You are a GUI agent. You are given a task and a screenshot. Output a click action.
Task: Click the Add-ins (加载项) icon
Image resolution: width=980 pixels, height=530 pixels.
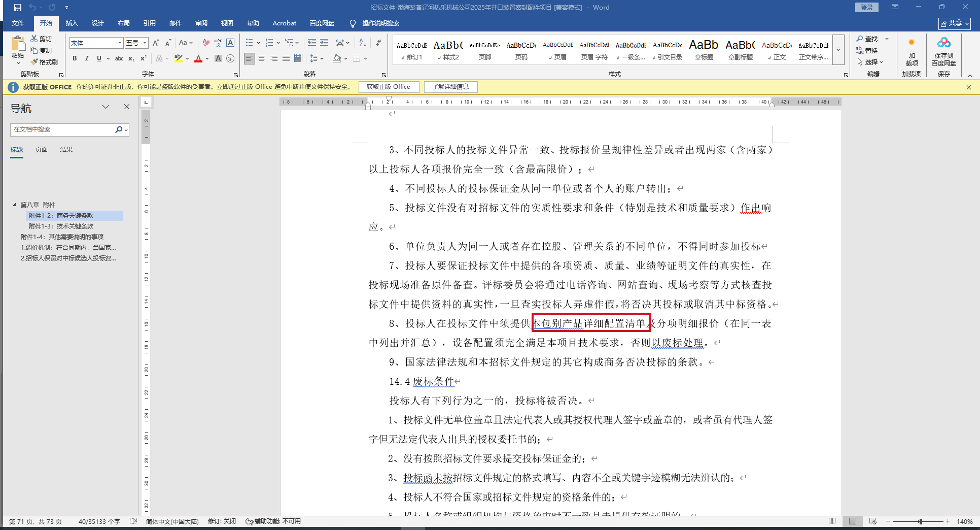click(x=912, y=43)
